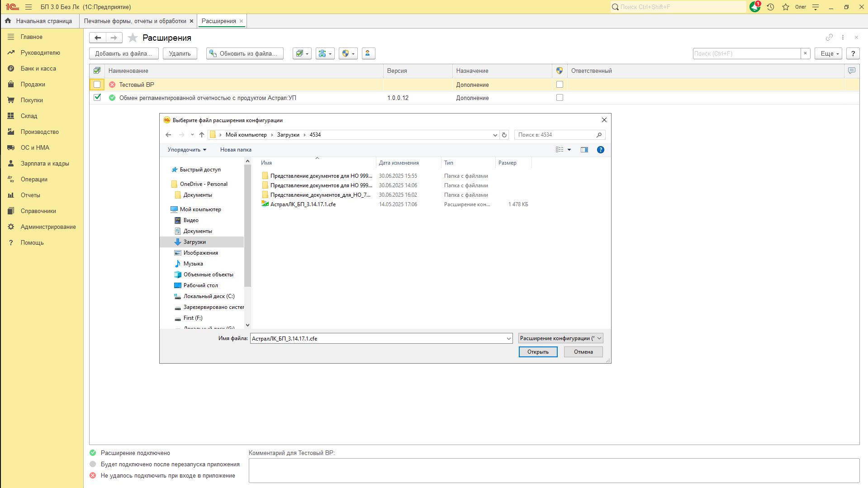Open recent locations dropdown near the nav arrows
868x488 pixels.
(192, 135)
